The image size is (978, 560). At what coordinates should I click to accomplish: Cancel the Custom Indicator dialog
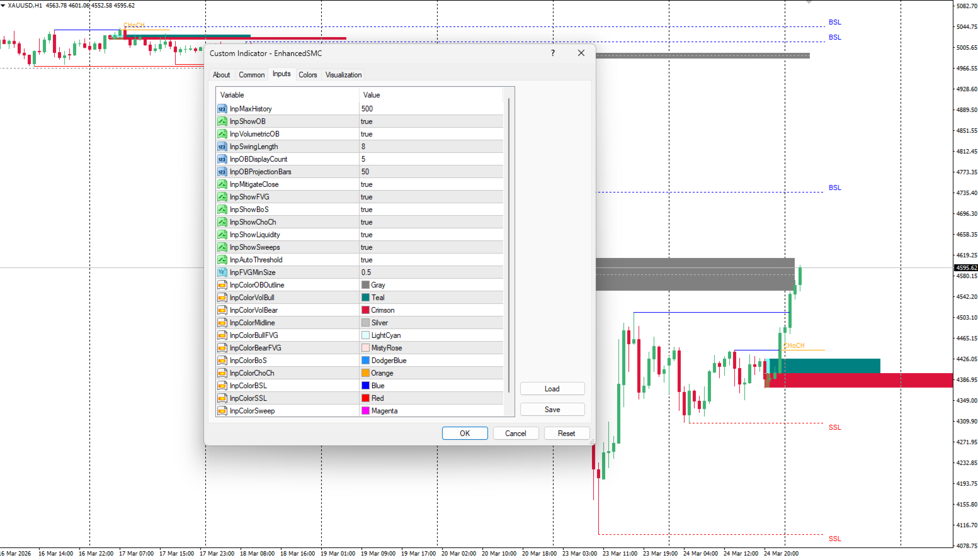click(516, 434)
